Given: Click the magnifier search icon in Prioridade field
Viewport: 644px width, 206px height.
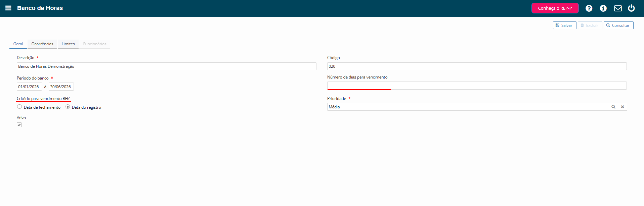Looking at the screenshot, I should pyautogui.click(x=613, y=107).
